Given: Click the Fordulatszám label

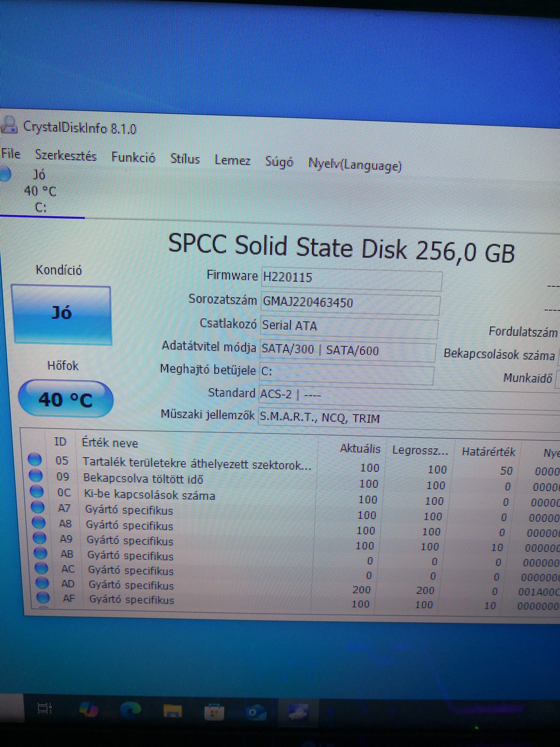Looking at the screenshot, I should (x=523, y=332).
